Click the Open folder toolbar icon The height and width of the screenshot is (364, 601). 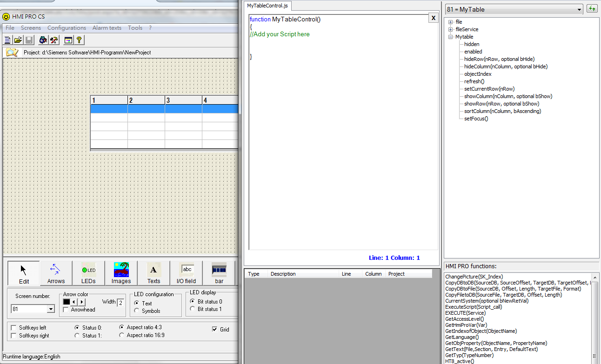click(x=18, y=40)
